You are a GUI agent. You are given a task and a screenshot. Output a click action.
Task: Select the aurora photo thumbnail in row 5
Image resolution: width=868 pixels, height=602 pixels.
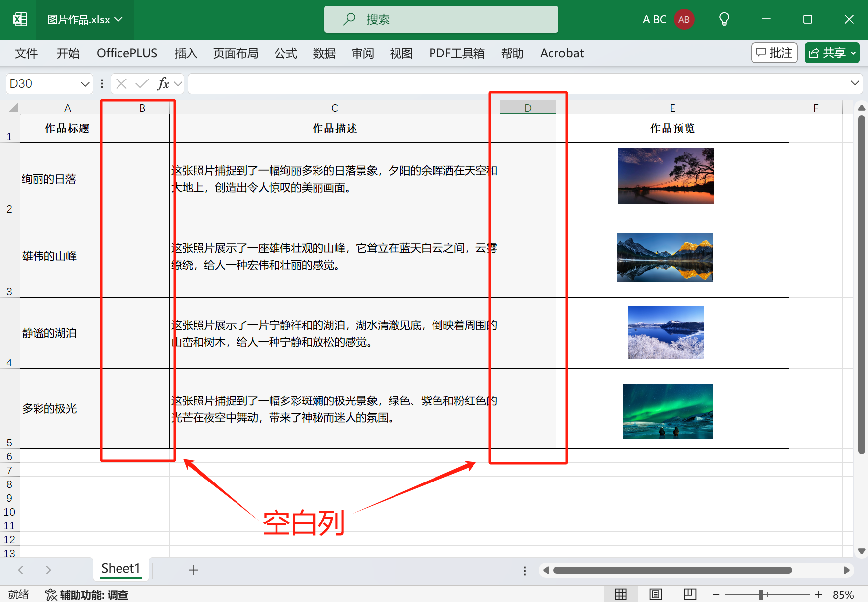click(668, 411)
